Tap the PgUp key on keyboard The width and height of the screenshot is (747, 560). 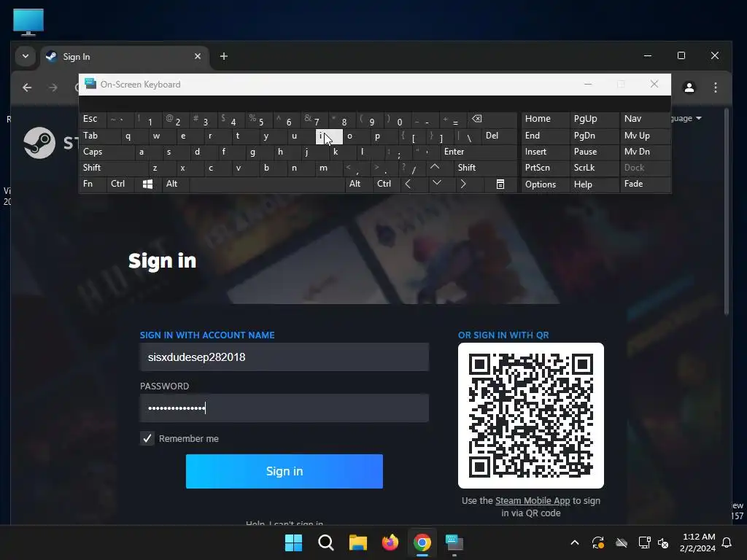(x=594, y=119)
